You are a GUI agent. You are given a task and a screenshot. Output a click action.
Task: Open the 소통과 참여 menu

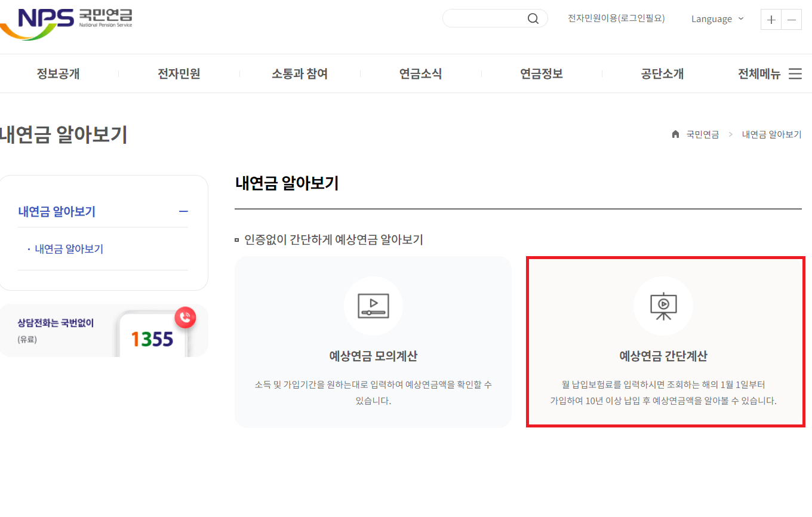pos(299,73)
